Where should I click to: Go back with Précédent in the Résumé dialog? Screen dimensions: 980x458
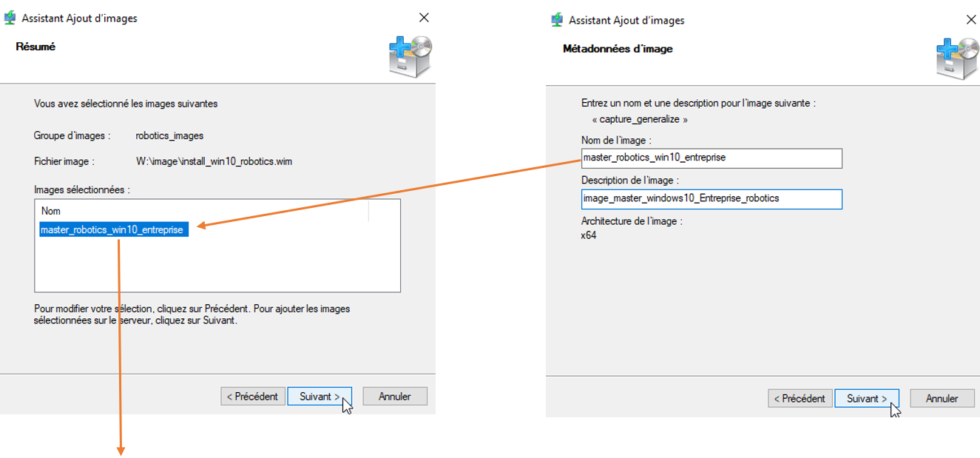click(252, 397)
